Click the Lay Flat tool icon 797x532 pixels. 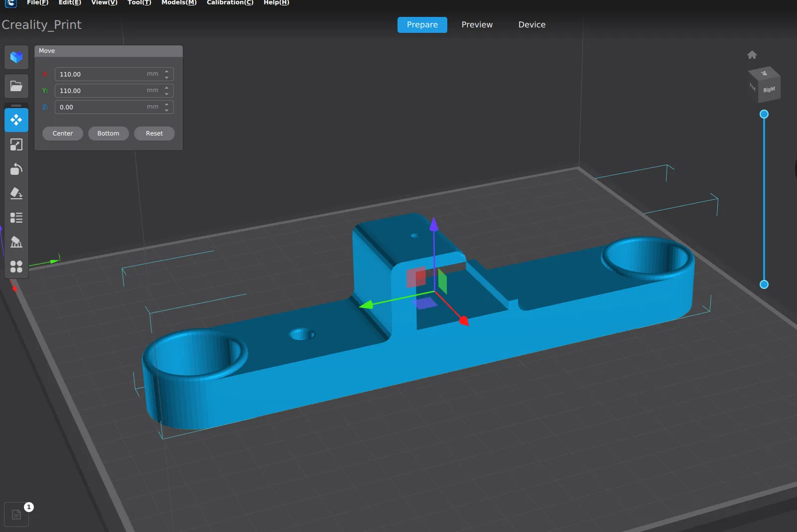tap(16, 193)
